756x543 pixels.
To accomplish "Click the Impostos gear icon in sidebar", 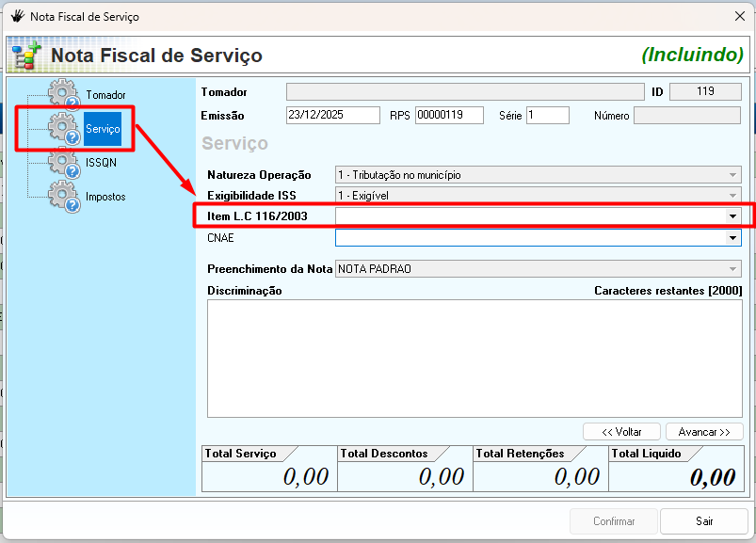I will pyautogui.click(x=64, y=196).
